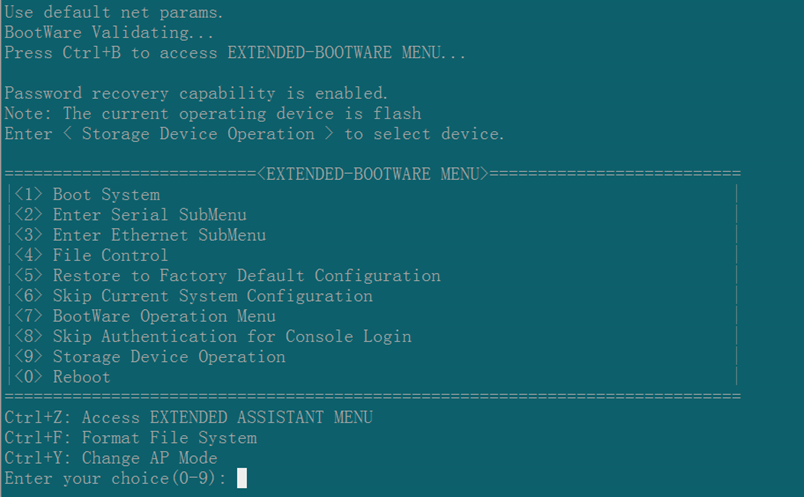This screenshot has width=804, height=497.
Task: Click the Ctrl+F Format File System line
Action: point(130,438)
